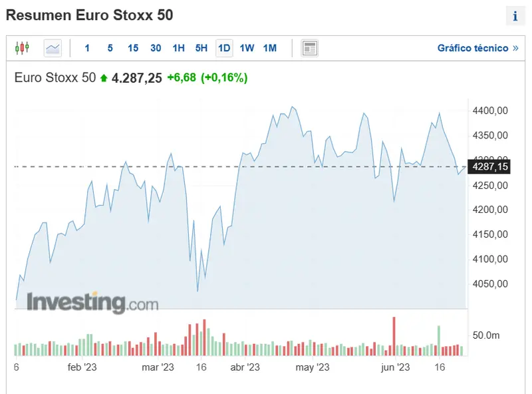Activate the 1M monthly timeframe
This screenshot has width=532, height=394.
[x=270, y=48]
